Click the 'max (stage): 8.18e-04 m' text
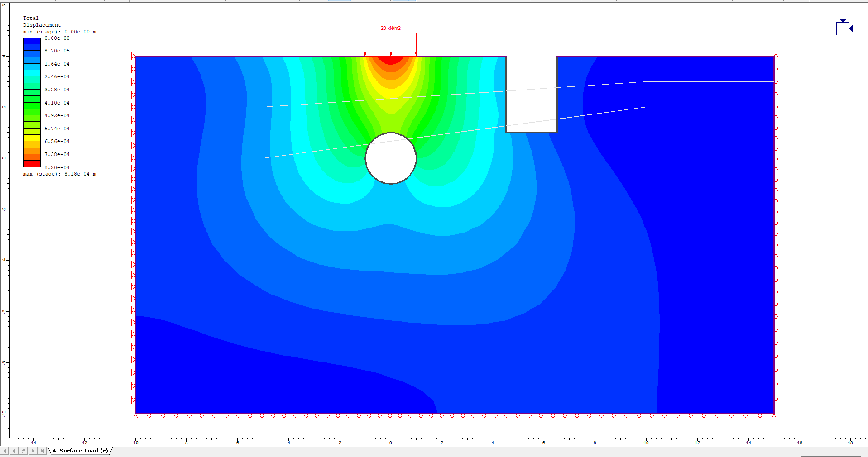 [59, 174]
